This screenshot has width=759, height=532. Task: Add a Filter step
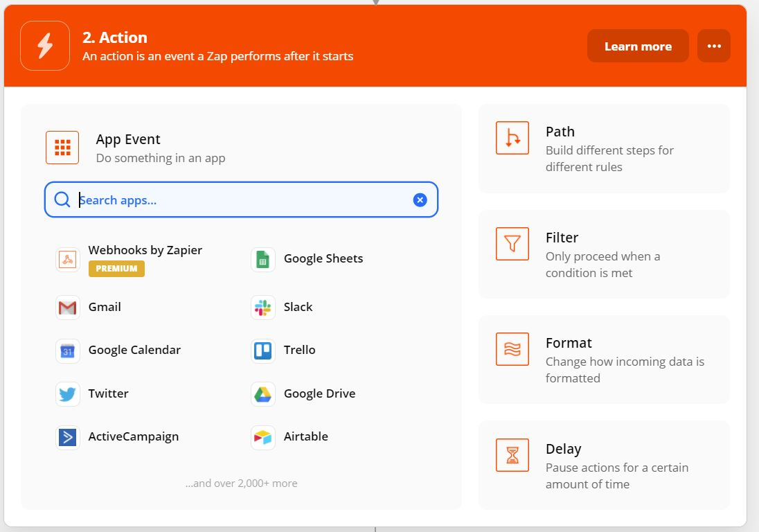[604, 254]
